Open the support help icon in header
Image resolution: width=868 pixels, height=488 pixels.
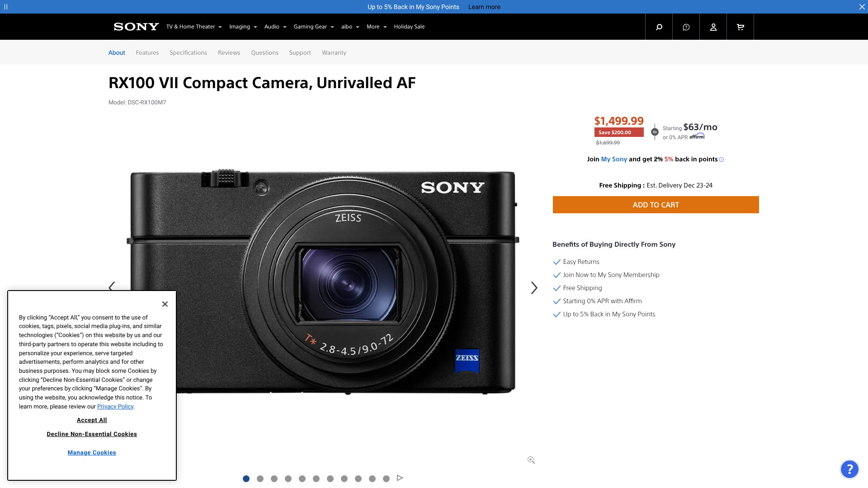pos(686,27)
